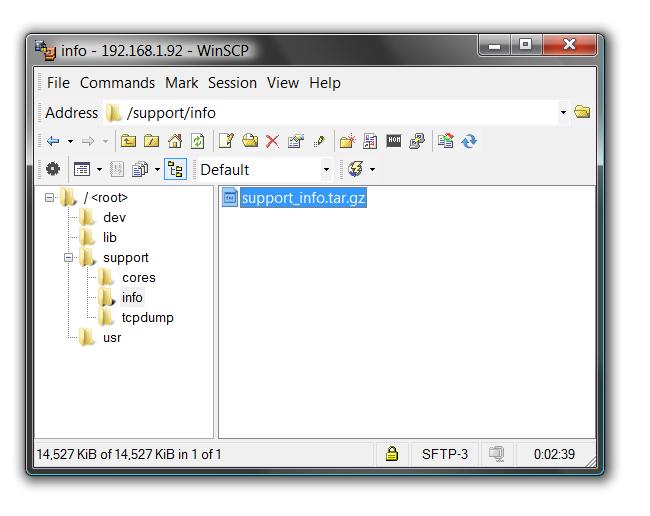Click the Open directory icon beside the address
The height and width of the screenshot is (516, 650).
(582, 112)
